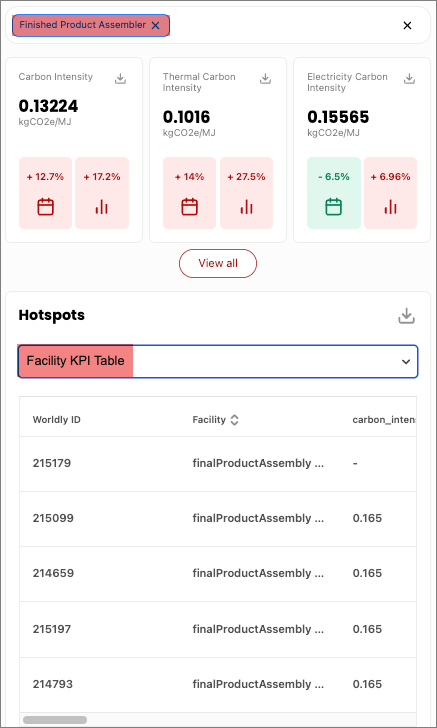The height and width of the screenshot is (728, 437).
Task: Download the Thermal Carbon Intensity card data
Action: click(265, 78)
